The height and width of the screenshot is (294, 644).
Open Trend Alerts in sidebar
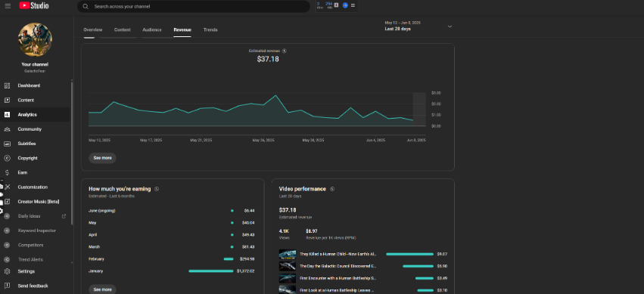30,259
